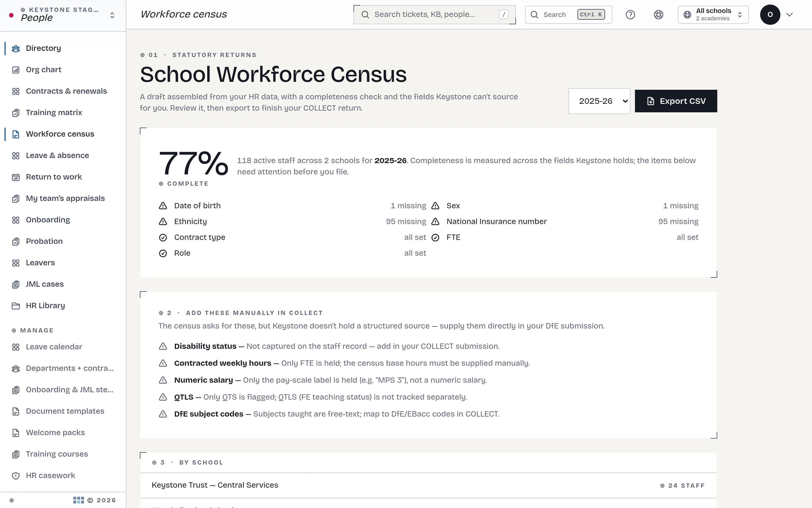
Task: Click the School Workforce Census heading
Action: [273, 74]
